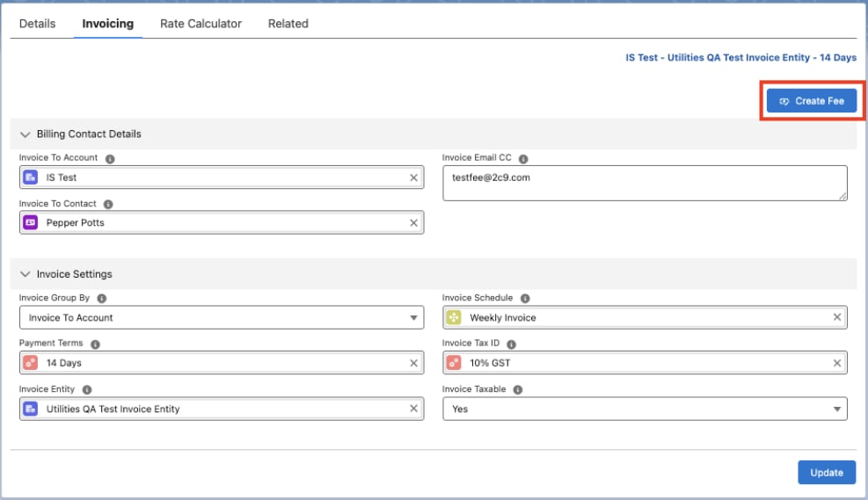The width and height of the screenshot is (868, 500).
Task: Click the Invoice To Account lookup field
Action: pyautogui.click(x=222, y=178)
